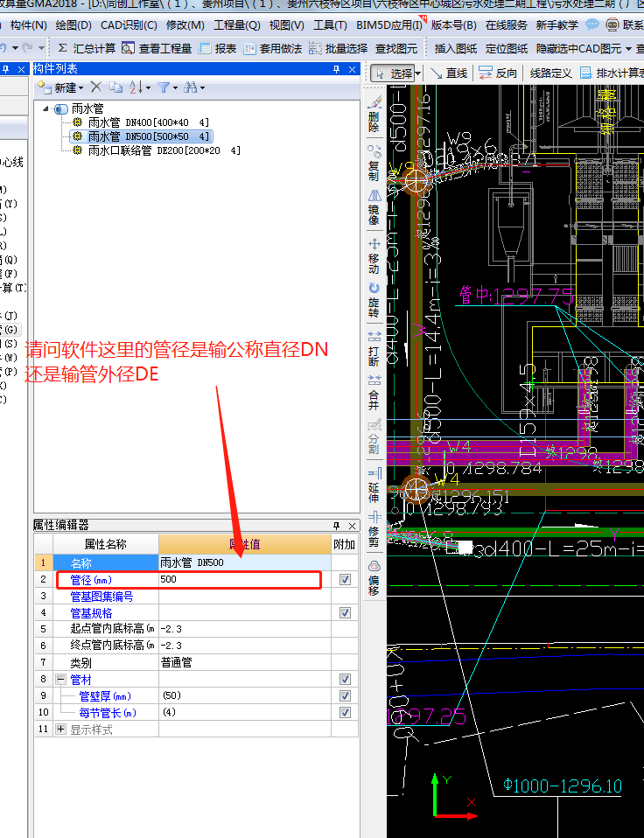Click the 反向 reverse tool

498,73
